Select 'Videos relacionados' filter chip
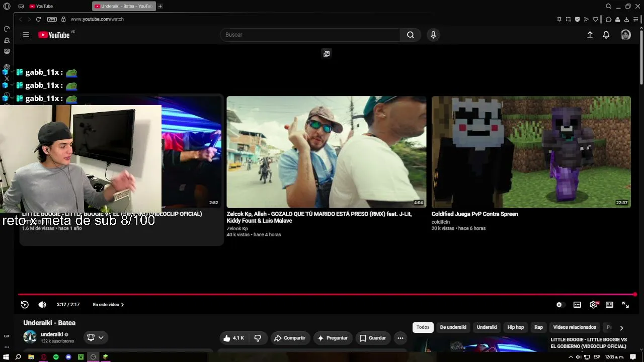644x362 pixels. point(575,327)
